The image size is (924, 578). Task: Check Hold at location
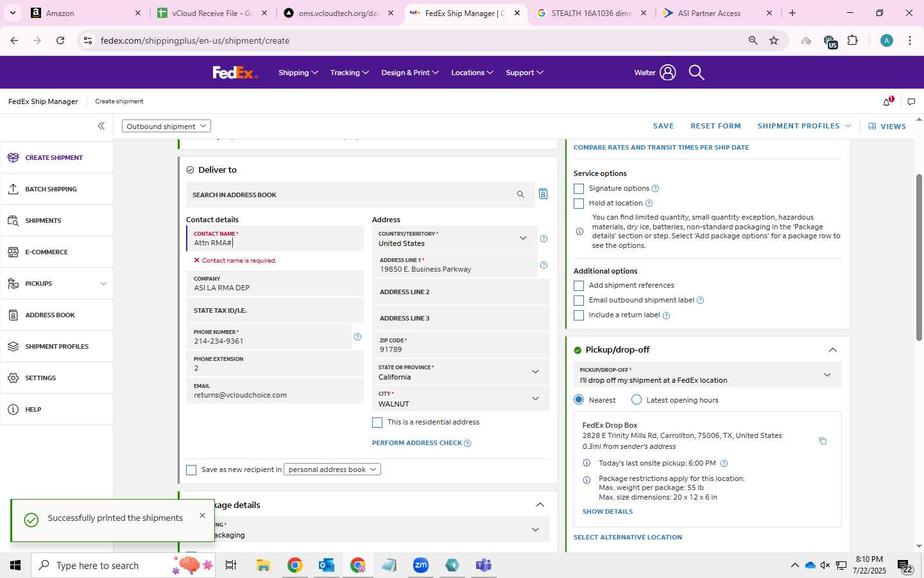pos(579,204)
